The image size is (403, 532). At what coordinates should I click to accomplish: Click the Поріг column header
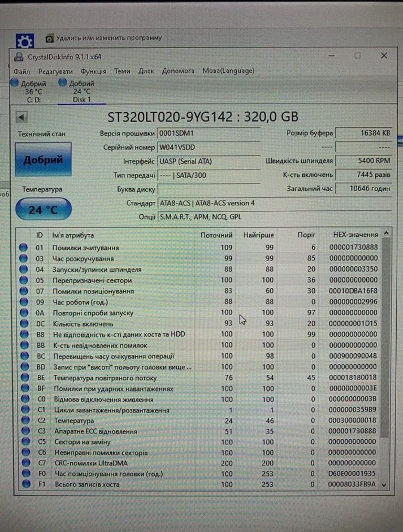click(x=298, y=234)
